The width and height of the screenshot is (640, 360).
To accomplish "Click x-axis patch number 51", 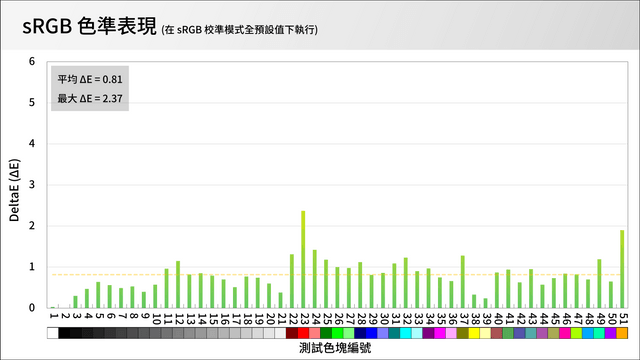I will [x=623, y=318].
